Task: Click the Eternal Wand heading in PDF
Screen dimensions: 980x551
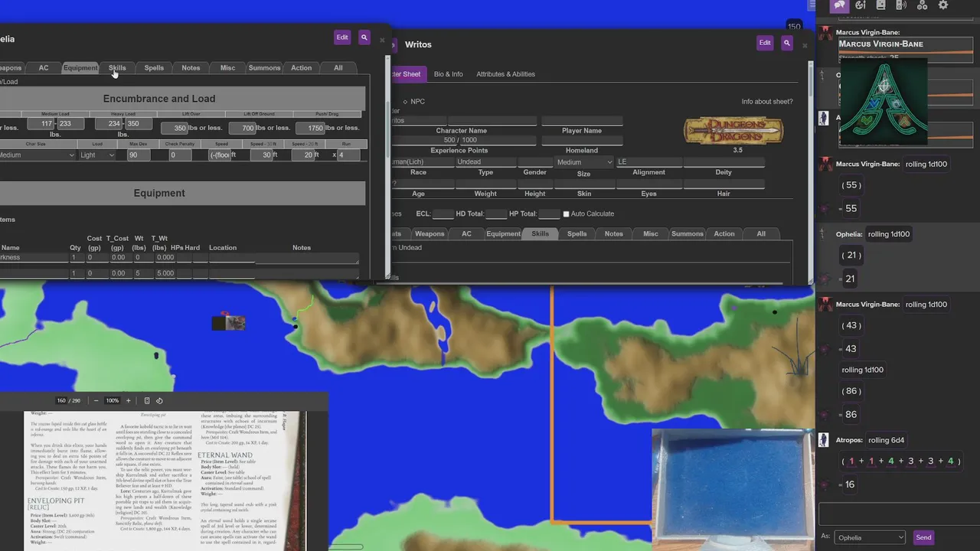Action: (224, 455)
